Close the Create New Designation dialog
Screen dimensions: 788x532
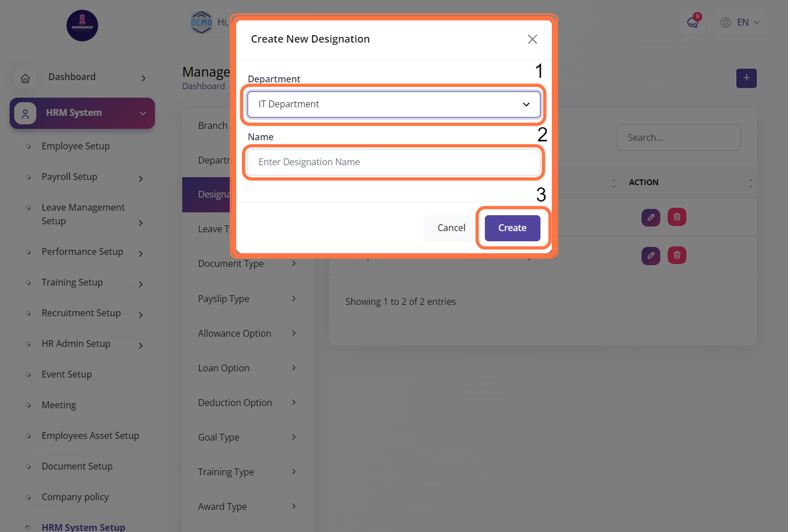point(532,39)
